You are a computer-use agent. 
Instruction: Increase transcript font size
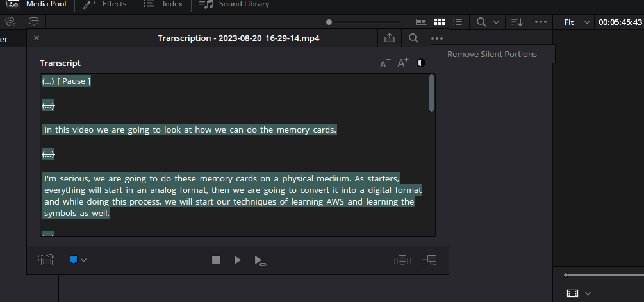403,63
